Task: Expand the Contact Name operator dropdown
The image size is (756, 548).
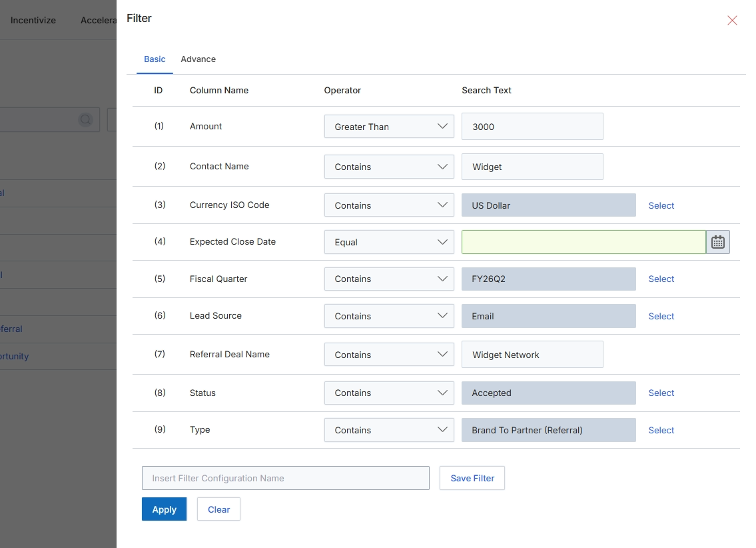Action: pos(389,167)
